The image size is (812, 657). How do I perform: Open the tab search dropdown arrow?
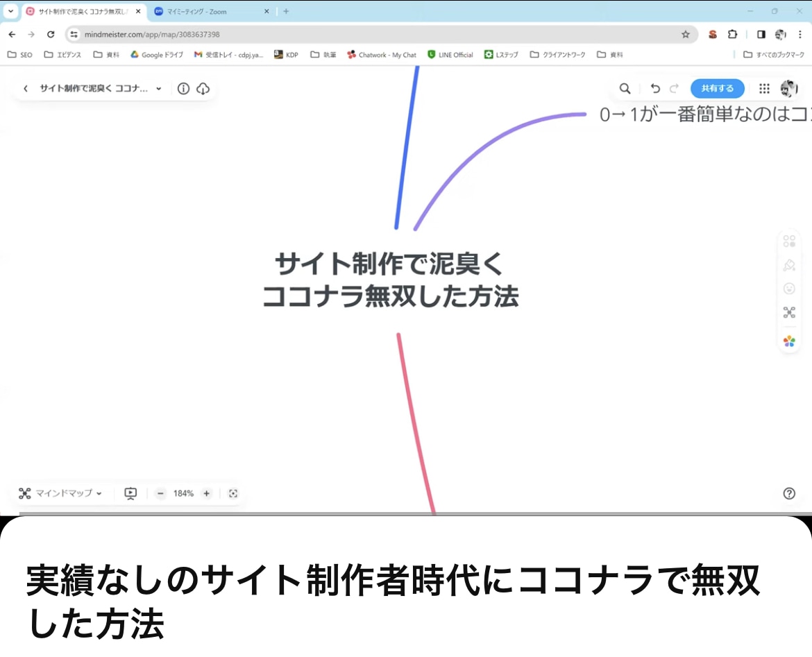tap(10, 11)
